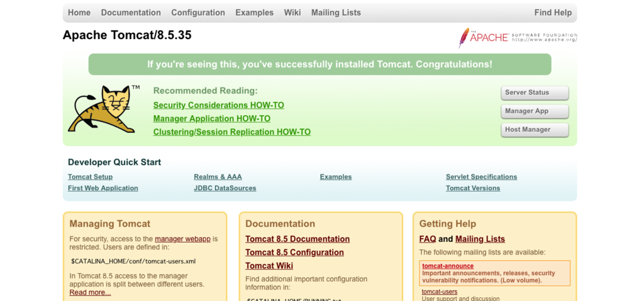Click the Recommended Reading: label
This screenshot has width=644, height=301.
click(206, 91)
